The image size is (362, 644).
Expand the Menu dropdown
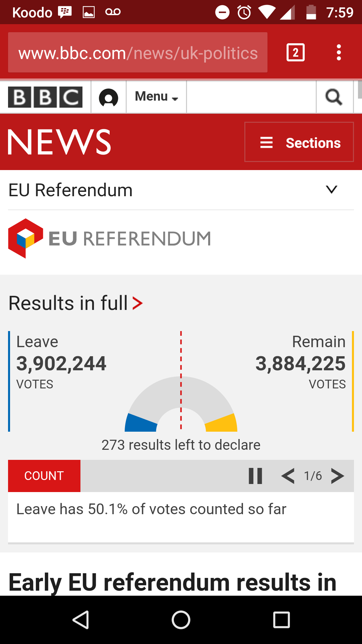click(x=156, y=97)
